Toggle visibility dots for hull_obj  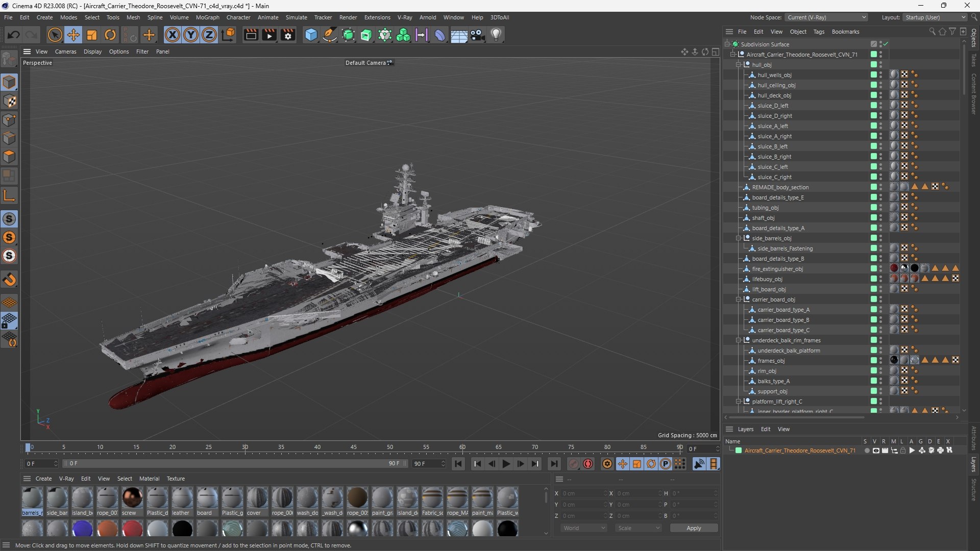880,65
